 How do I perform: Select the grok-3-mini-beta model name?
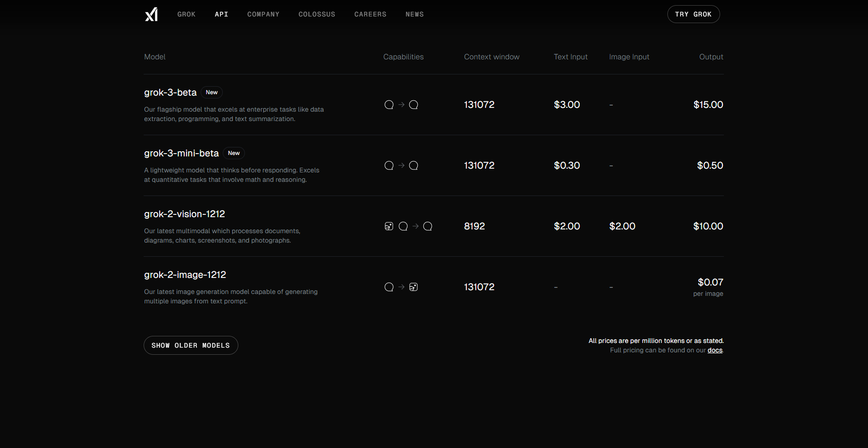point(181,153)
